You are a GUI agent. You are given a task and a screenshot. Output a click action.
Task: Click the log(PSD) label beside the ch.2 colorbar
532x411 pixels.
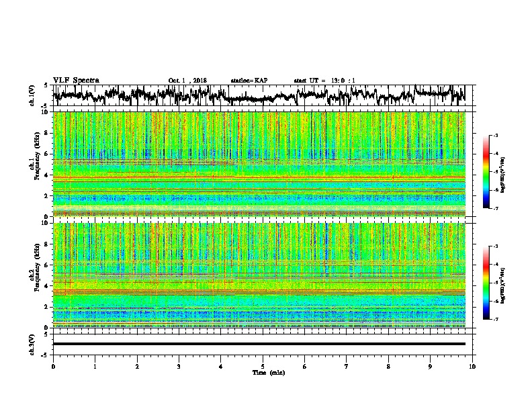coord(504,285)
